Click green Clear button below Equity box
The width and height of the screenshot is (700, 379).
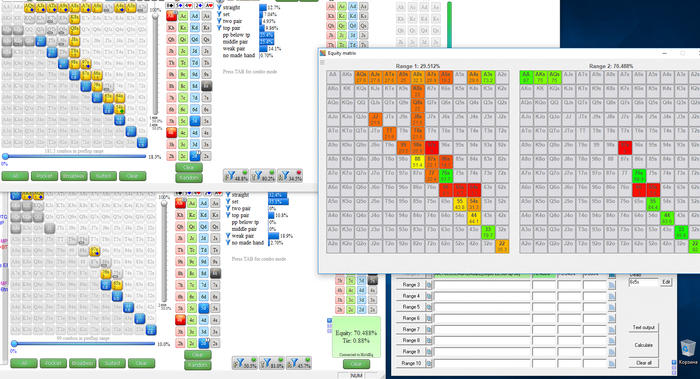pyautogui.click(x=356, y=363)
